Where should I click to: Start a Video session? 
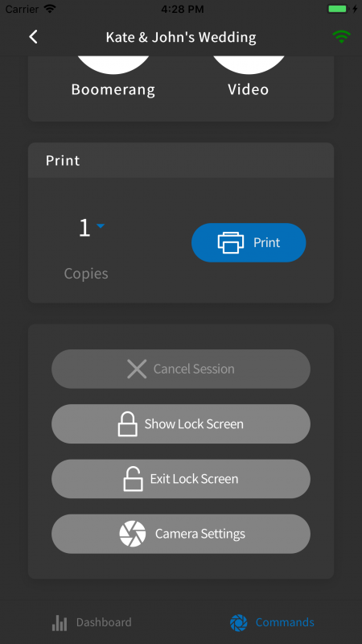click(249, 77)
